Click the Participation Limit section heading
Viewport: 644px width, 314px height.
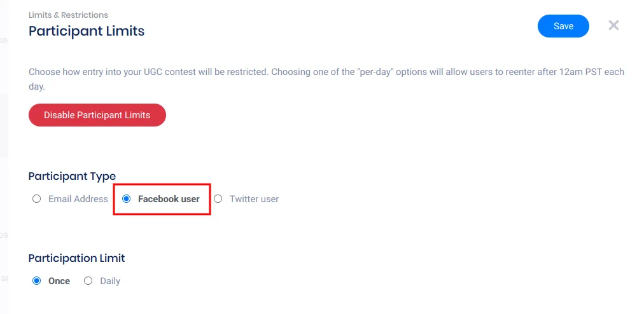pyautogui.click(x=76, y=258)
